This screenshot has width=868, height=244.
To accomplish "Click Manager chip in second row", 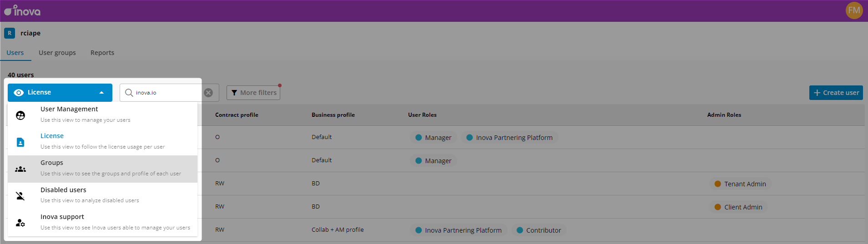I will pyautogui.click(x=433, y=161).
